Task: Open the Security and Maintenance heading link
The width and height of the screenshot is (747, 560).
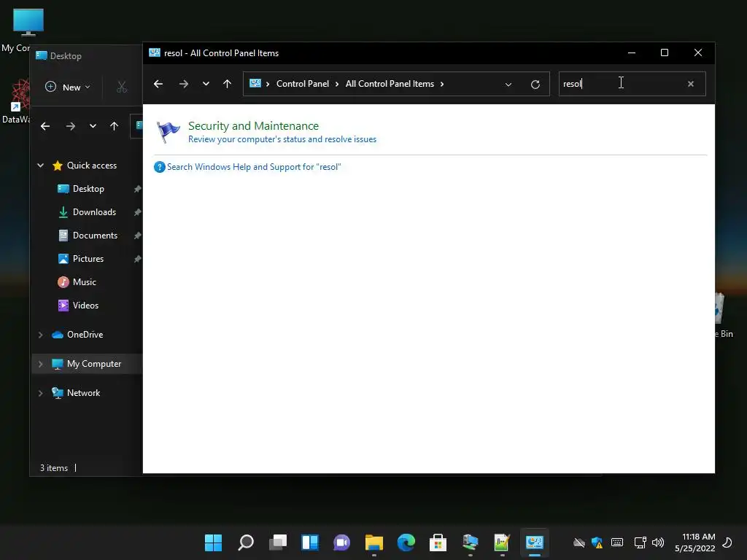Action: [x=253, y=125]
